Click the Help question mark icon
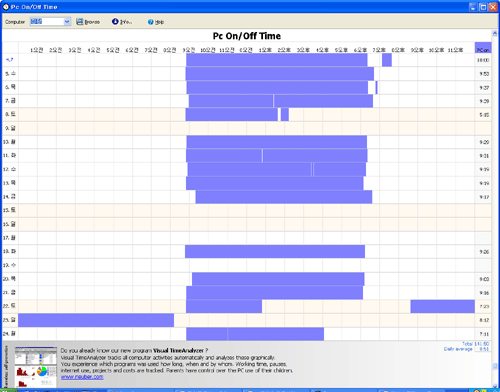 [x=151, y=22]
